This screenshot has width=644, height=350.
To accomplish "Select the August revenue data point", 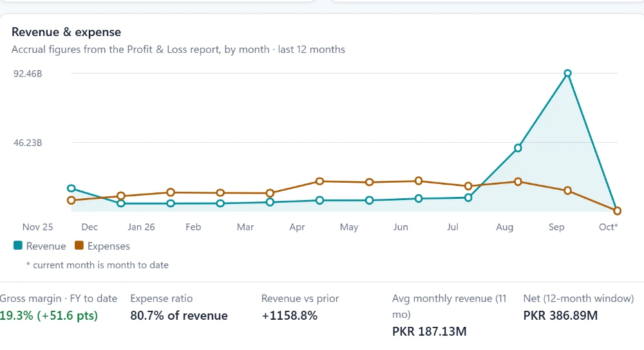I will click(518, 148).
